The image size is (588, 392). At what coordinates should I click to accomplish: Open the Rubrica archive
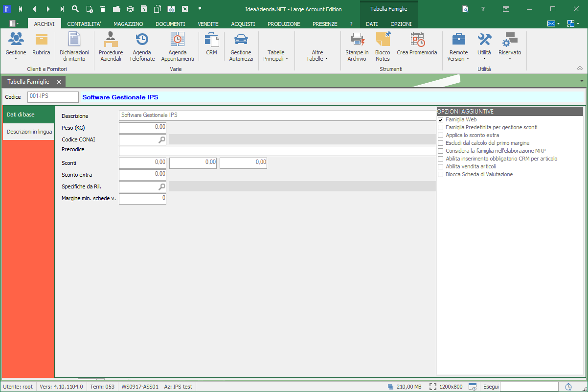[x=42, y=44]
